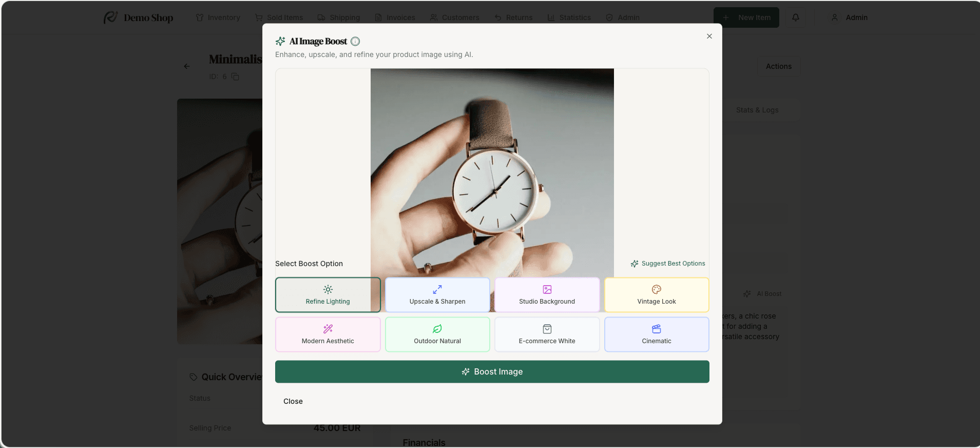Select the Refine Lighting boost option
The height and width of the screenshot is (448, 980).
click(x=328, y=295)
